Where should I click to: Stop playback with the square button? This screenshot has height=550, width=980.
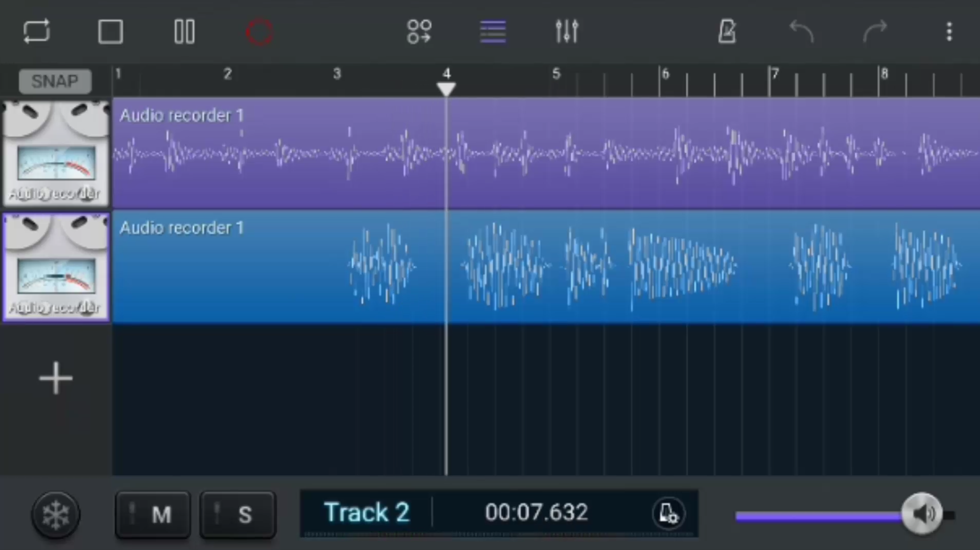pyautogui.click(x=111, y=31)
